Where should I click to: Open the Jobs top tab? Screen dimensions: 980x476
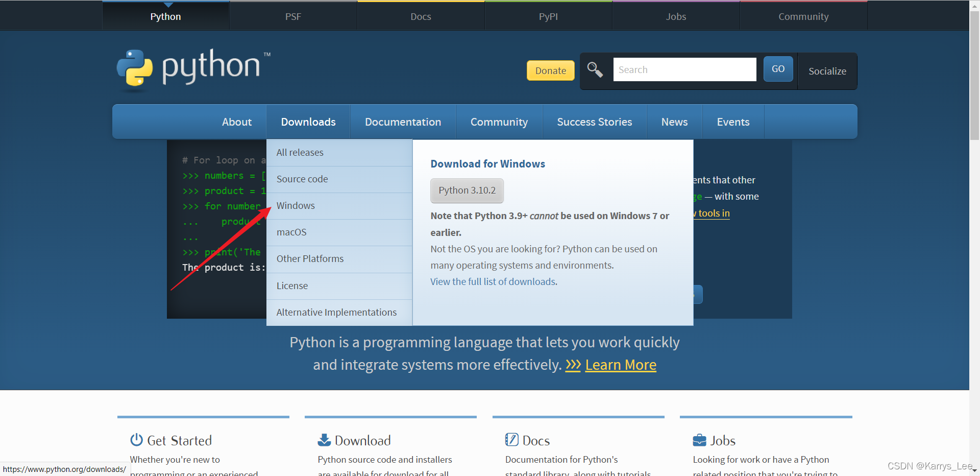point(676,16)
